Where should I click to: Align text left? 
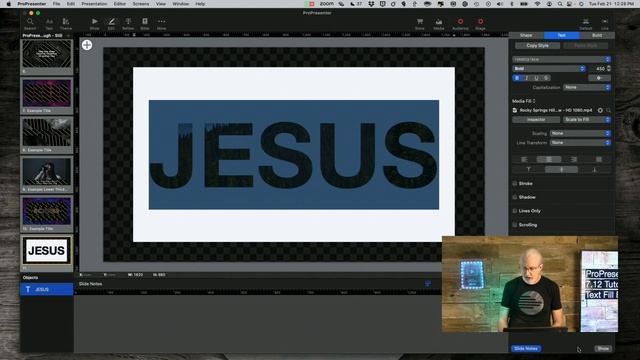click(524, 159)
